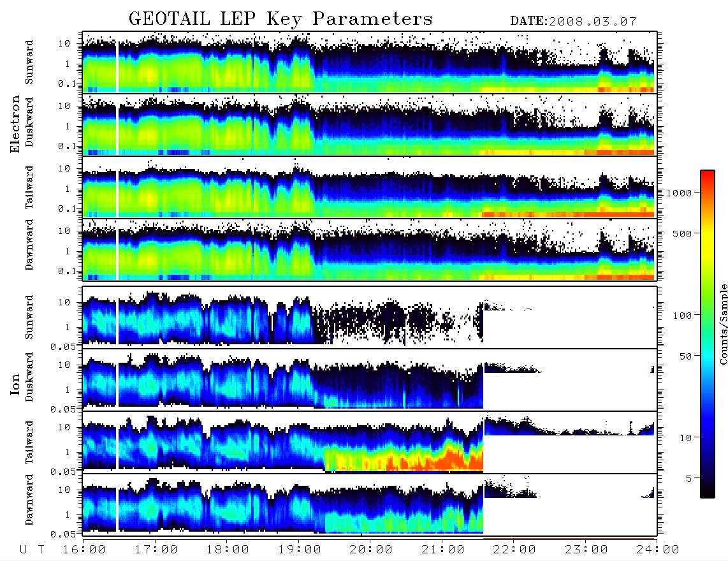The height and width of the screenshot is (561, 728).
Task: Click the "21:00" time tick label
Action: (x=443, y=550)
